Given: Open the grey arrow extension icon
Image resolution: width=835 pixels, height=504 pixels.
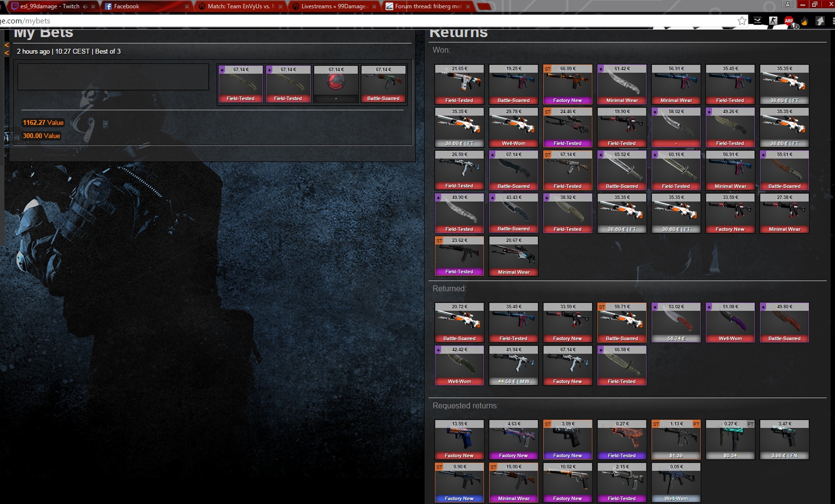Looking at the screenshot, I should (820, 20).
